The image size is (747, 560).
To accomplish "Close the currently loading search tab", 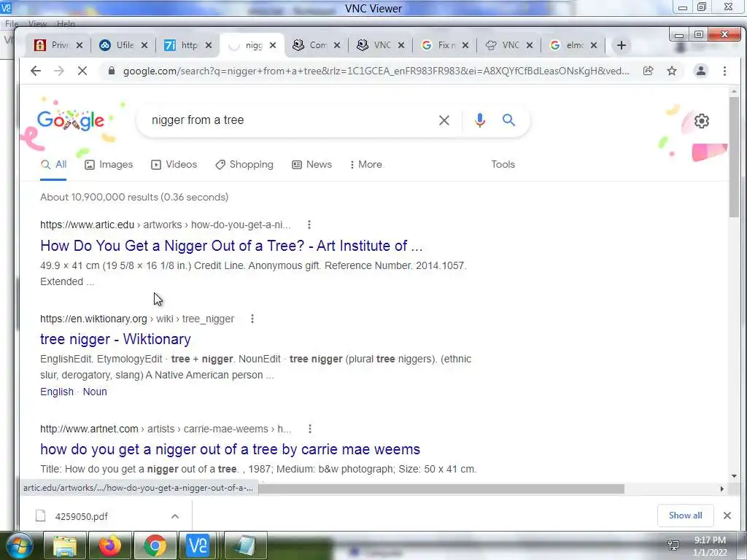I will [x=273, y=45].
